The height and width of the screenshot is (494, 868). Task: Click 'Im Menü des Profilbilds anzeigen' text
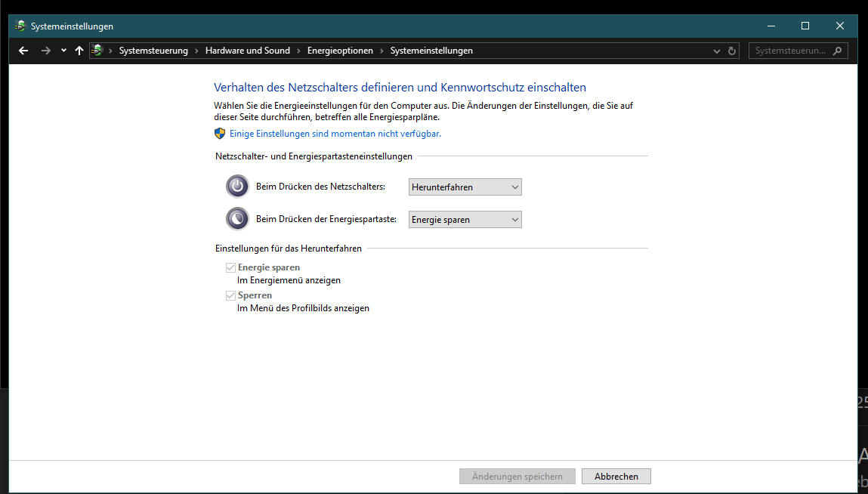pyautogui.click(x=303, y=308)
